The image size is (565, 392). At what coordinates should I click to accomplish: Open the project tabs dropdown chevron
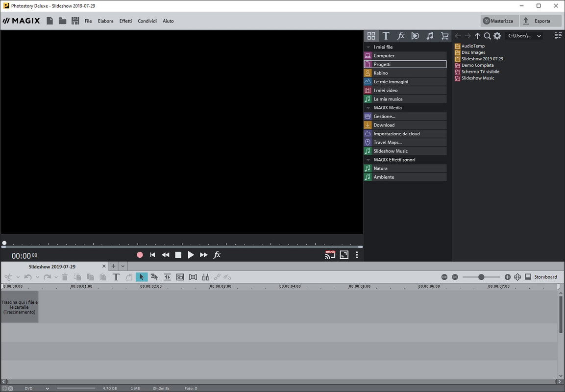tap(123, 266)
